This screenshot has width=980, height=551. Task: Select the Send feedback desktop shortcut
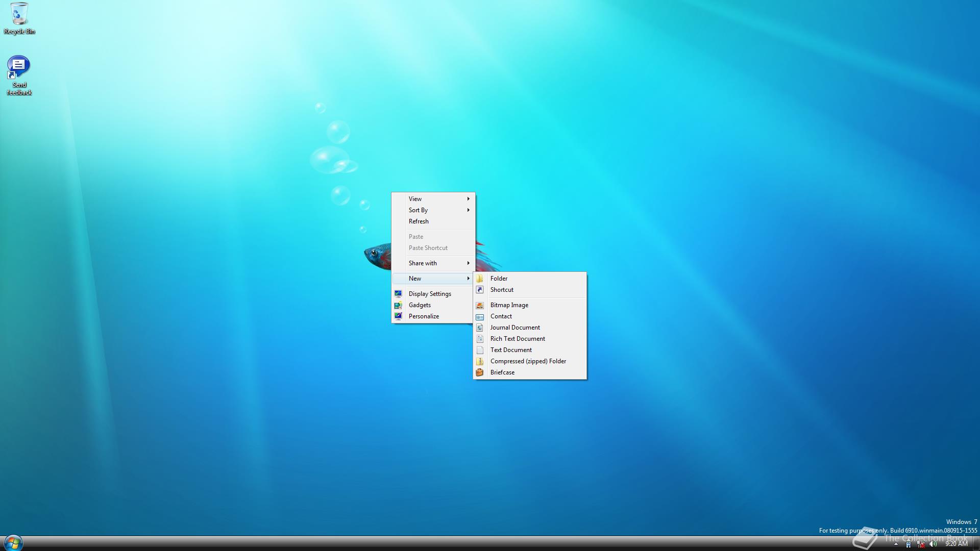tap(19, 76)
